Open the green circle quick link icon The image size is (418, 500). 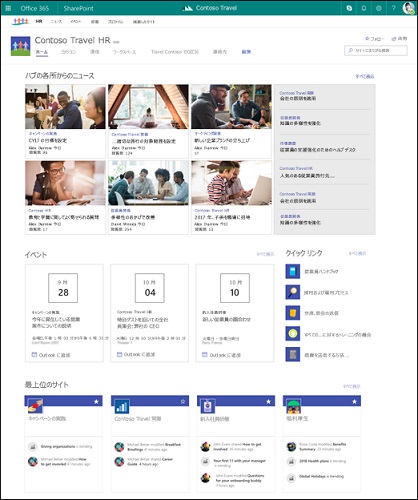point(293,334)
